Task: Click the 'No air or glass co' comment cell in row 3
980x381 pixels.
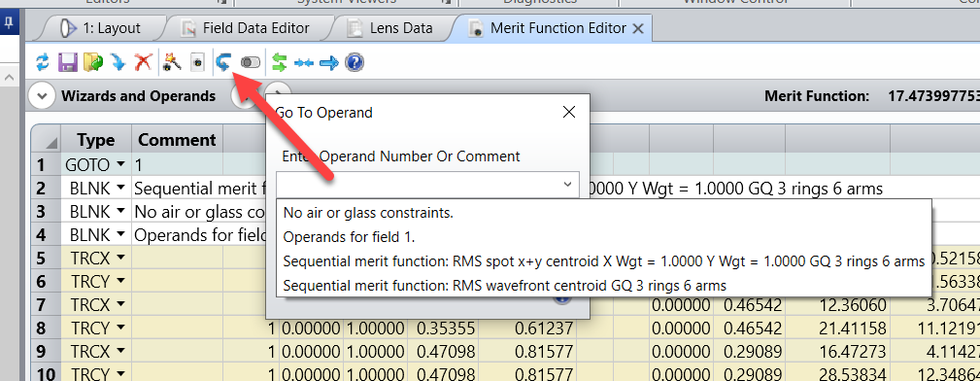Action: 199,212
